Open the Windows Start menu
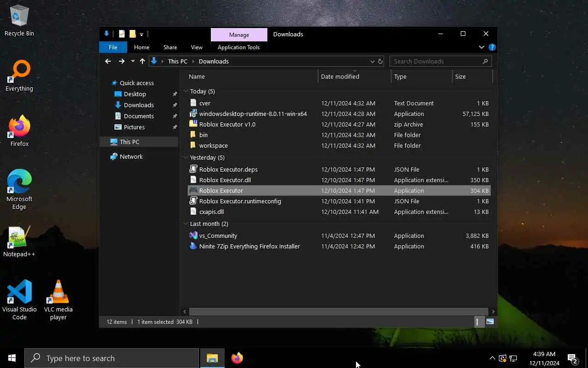The image size is (588, 368). [12, 358]
